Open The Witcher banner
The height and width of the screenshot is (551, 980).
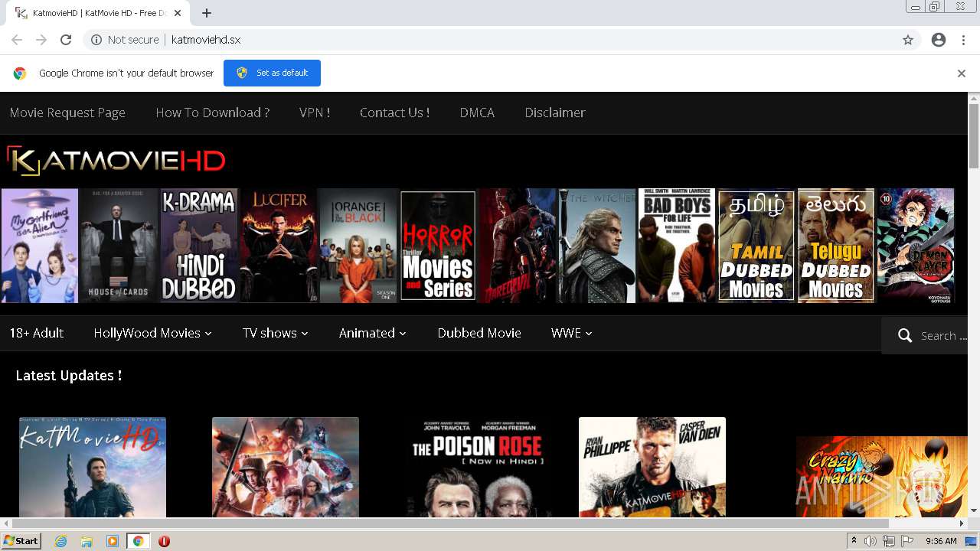tap(597, 246)
